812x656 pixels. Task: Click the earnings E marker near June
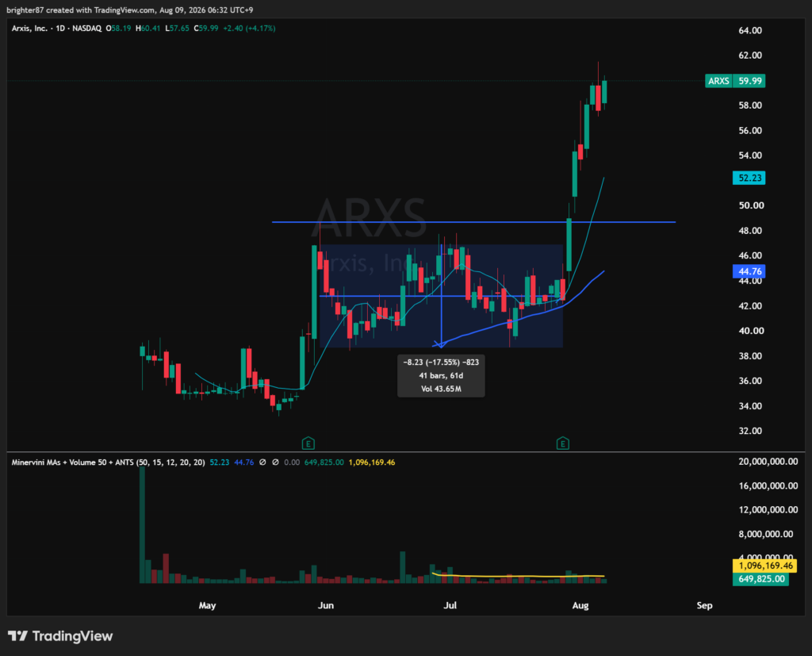click(x=308, y=443)
